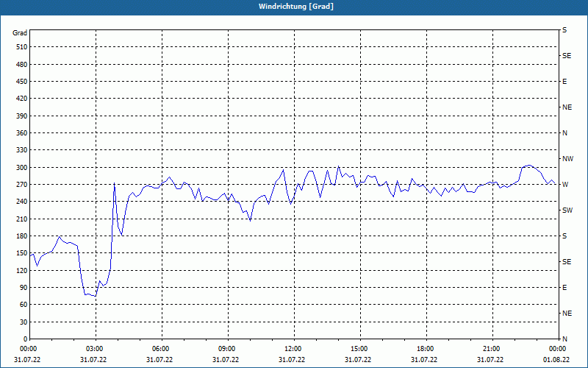
Task: Click the W compass direction label
Action: pyautogui.click(x=565, y=185)
